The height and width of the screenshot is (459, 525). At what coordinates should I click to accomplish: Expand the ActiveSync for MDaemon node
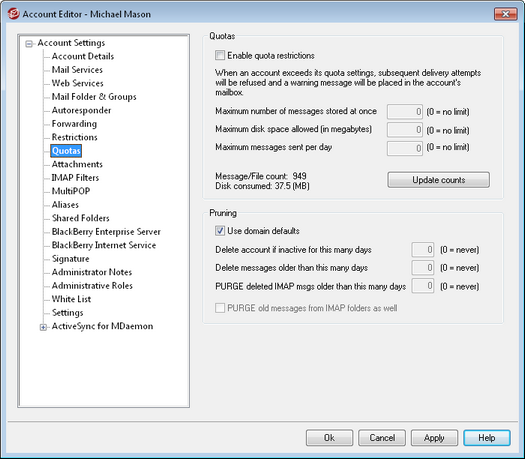point(43,327)
